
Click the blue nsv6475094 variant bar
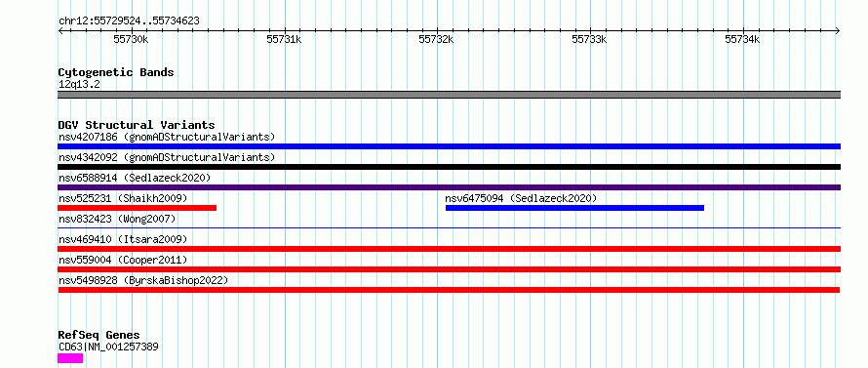click(x=574, y=208)
